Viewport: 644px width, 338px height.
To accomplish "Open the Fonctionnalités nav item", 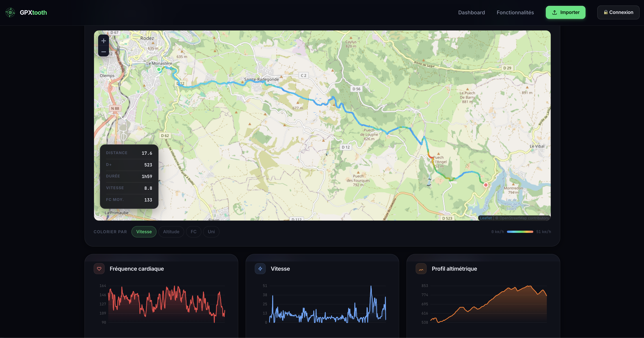I will [x=515, y=12].
